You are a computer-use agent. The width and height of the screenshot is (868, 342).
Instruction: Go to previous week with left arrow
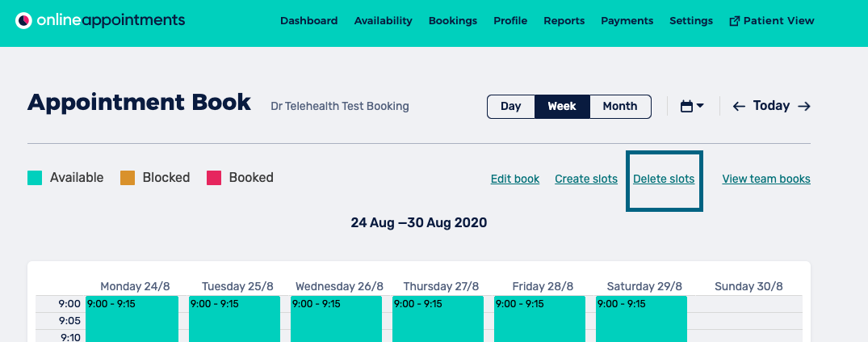click(738, 106)
